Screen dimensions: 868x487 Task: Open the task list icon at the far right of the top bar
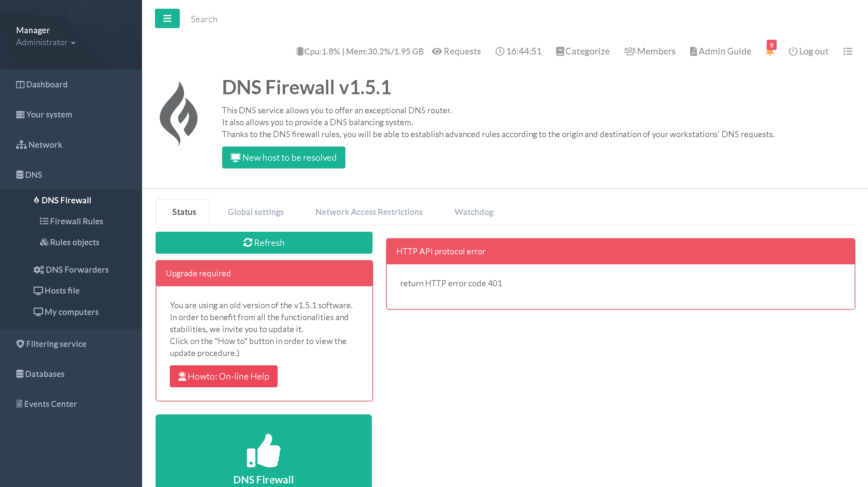coord(847,52)
